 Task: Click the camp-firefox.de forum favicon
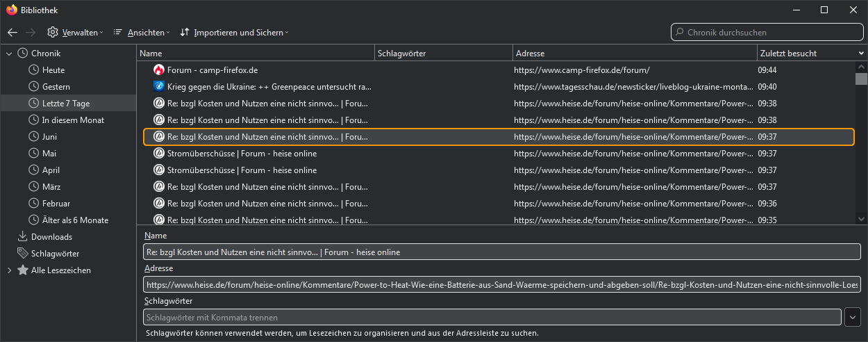click(x=158, y=70)
